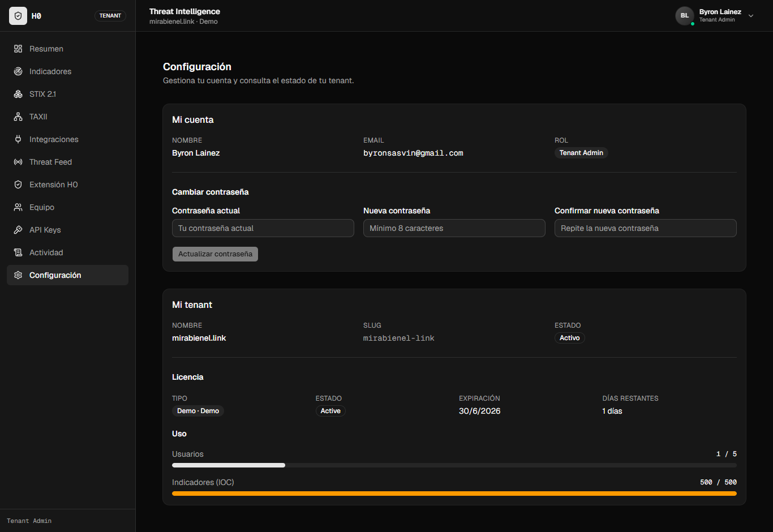Click the Equipo users icon

18,207
